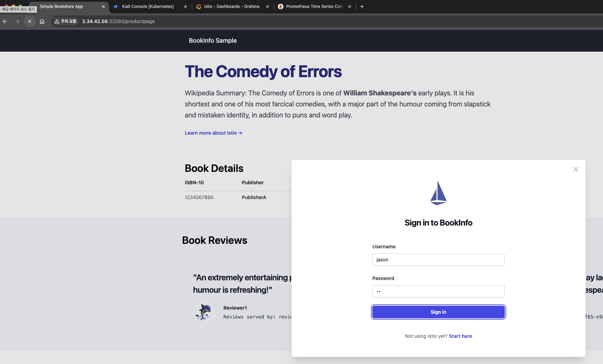The image size is (603, 364).
Task: Click the Book Reviews heading
Action: (214, 240)
